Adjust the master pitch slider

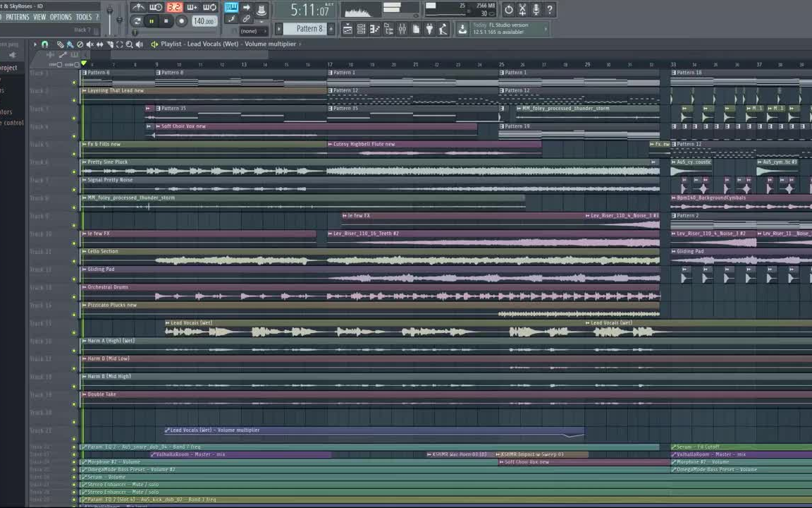coord(120,20)
